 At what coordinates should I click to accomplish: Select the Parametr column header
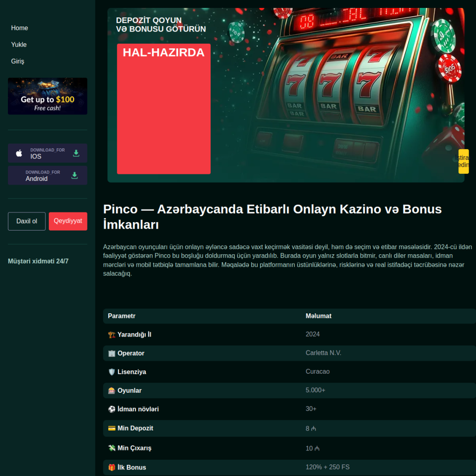(x=121, y=316)
